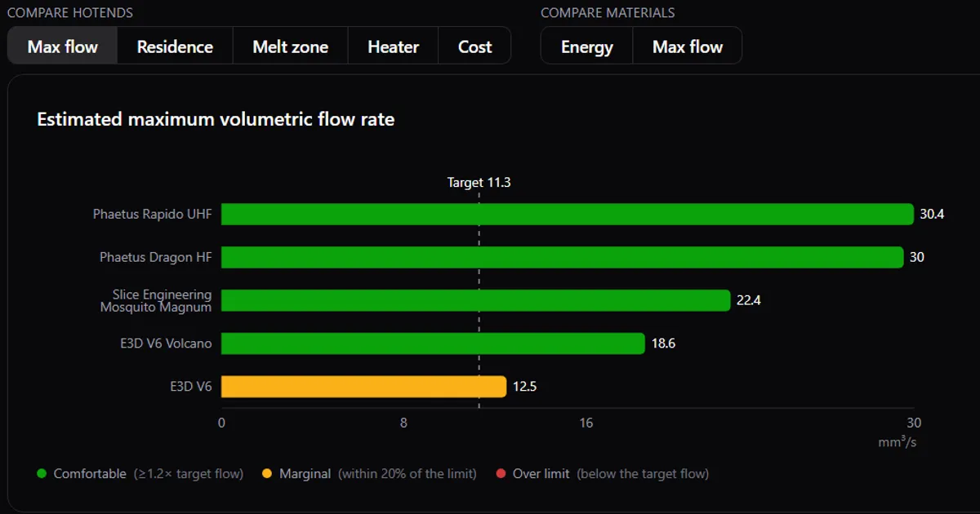Click the Comfortable legend text
The width and height of the screenshot is (980, 514).
[90, 473]
